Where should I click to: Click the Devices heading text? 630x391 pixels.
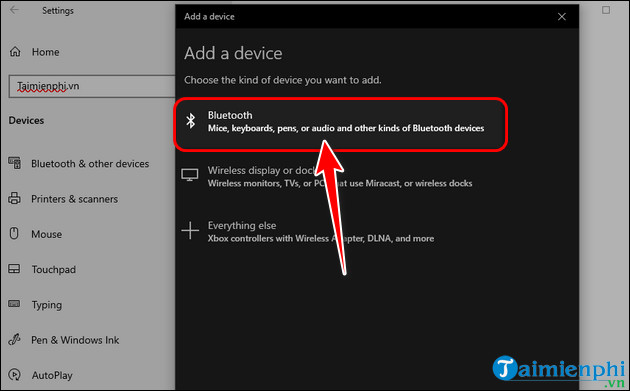pyautogui.click(x=26, y=121)
